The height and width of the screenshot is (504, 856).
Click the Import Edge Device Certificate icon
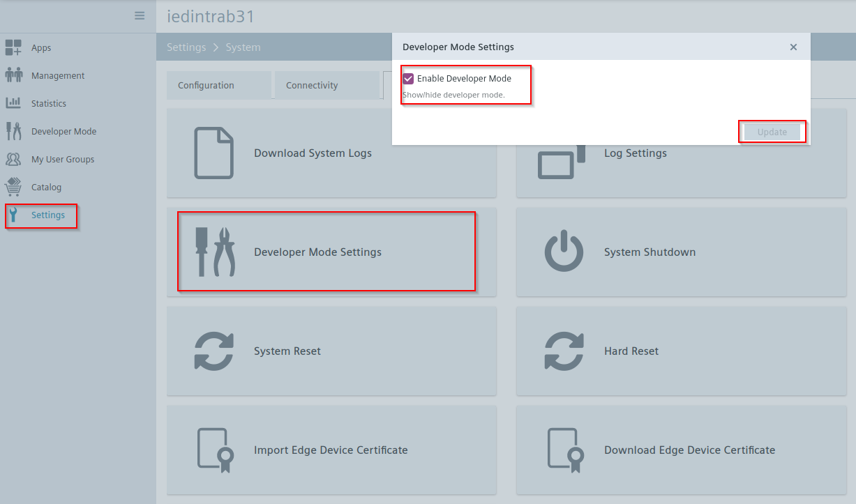[x=213, y=450]
